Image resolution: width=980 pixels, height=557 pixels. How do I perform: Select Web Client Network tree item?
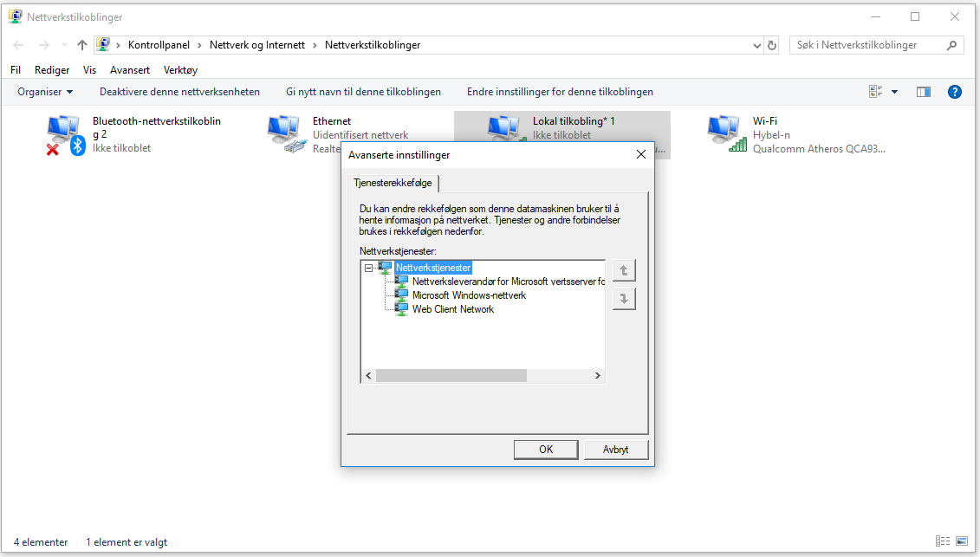[x=452, y=309]
